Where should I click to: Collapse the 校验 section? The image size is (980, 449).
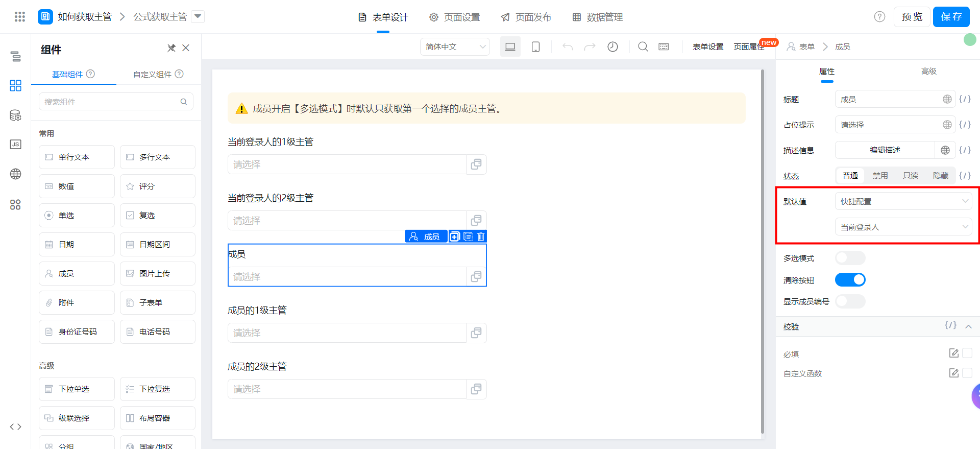968,326
